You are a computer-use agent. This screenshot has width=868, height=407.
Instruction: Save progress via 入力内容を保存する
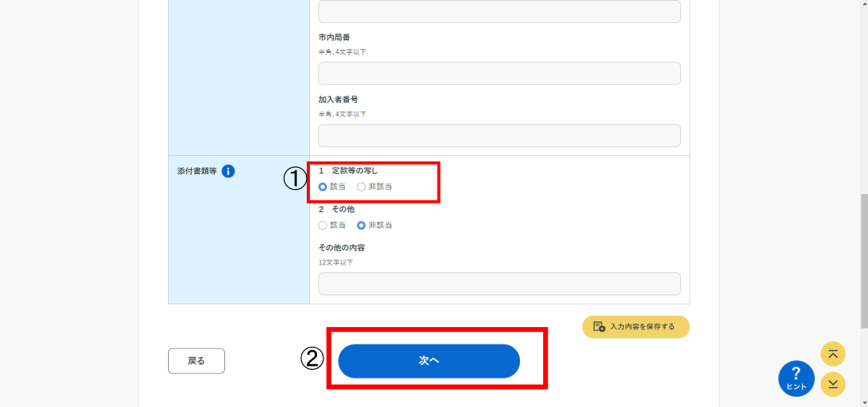(636, 327)
